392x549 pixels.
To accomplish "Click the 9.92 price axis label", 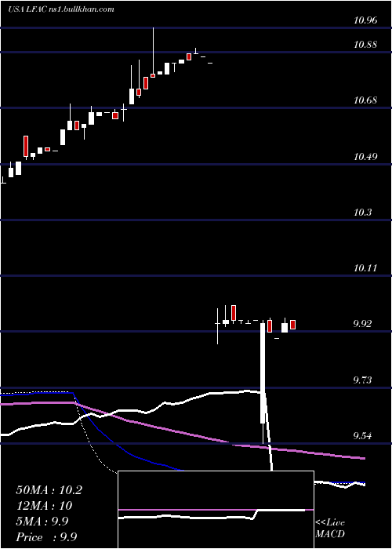I will pos(363,324).
